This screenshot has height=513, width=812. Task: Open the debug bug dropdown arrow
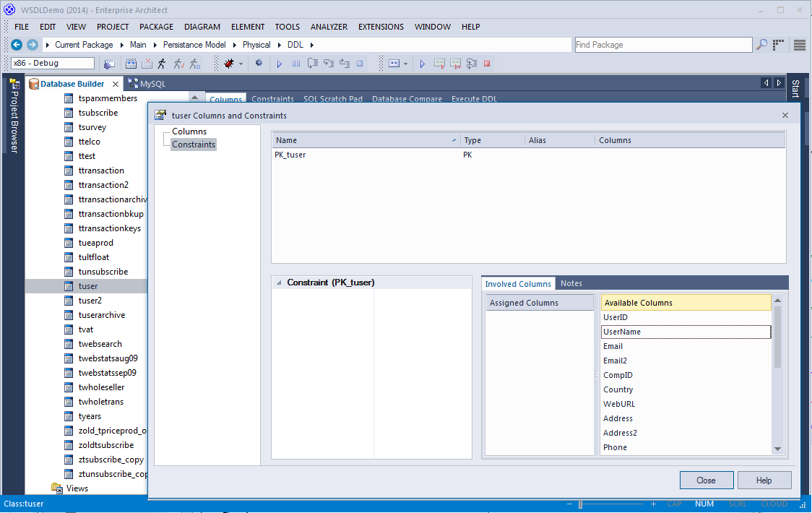241,64
